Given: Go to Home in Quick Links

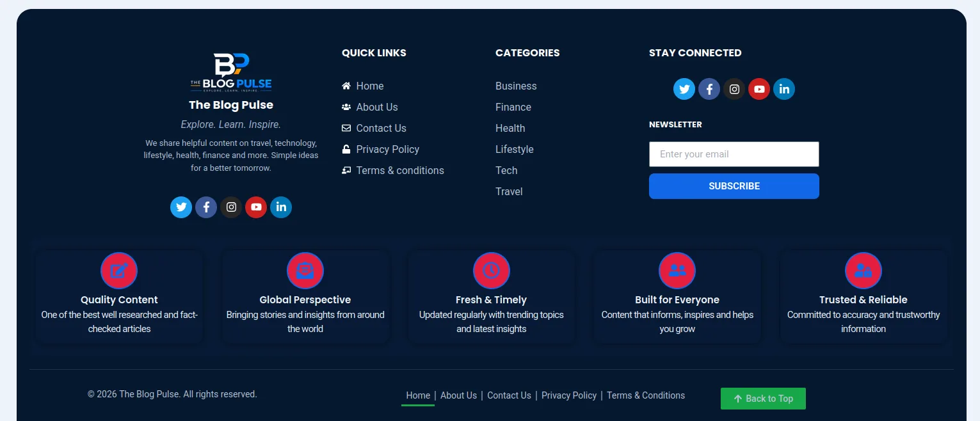Looking at the screenshot, I should [x=363, y=86].
